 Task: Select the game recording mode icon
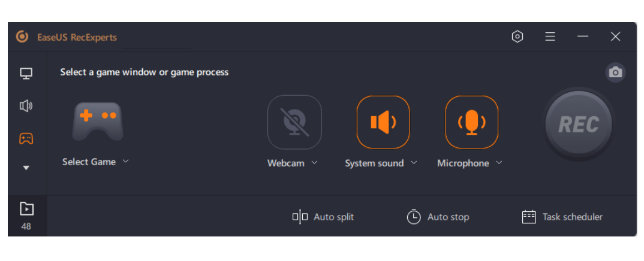(x=26, y=138)
